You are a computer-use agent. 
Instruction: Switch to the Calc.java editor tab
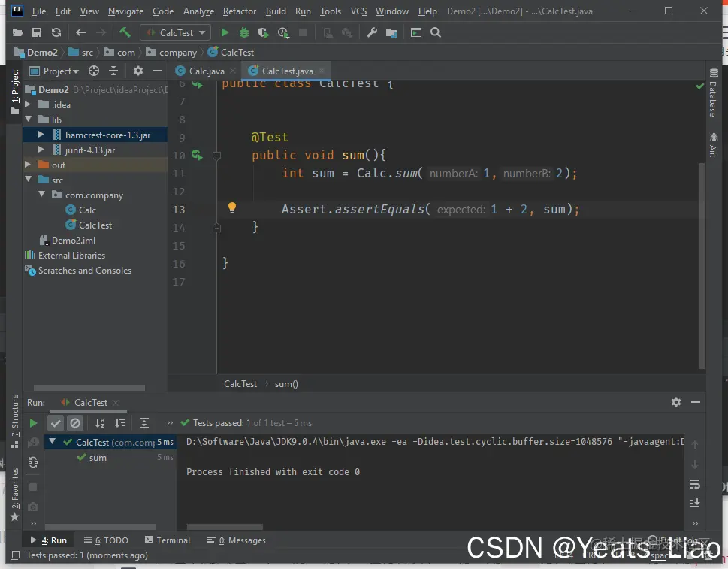tap(206, 71)
